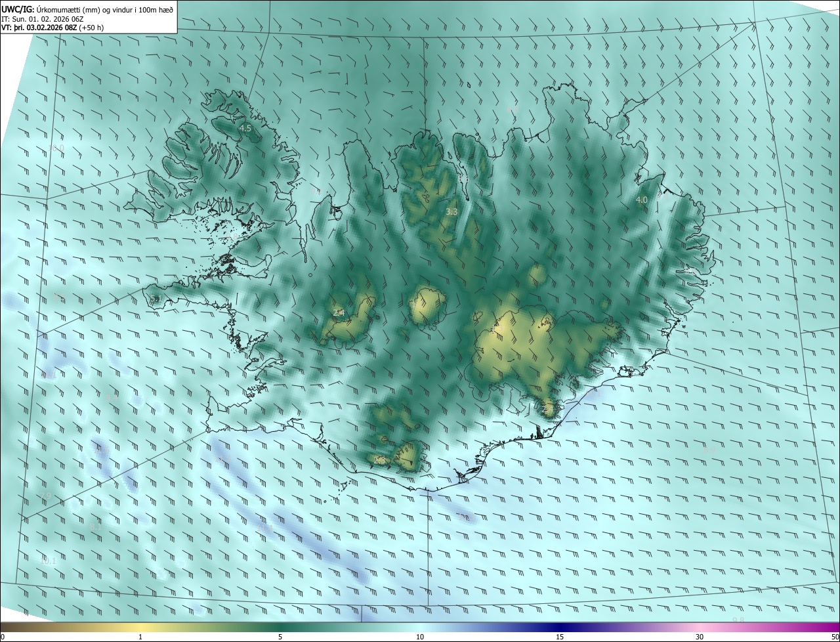
Task: Click the colorbar label '50'
Action: tap(835, 637)
